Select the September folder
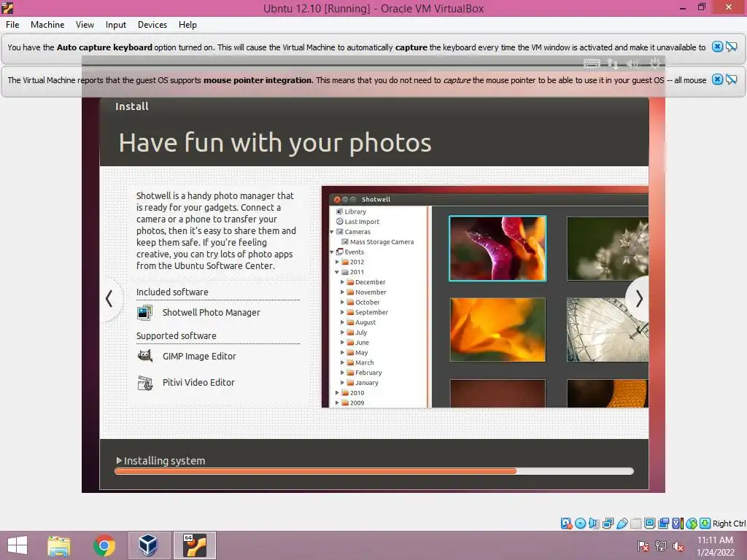The image size is (747, 560). click(368, 312)
